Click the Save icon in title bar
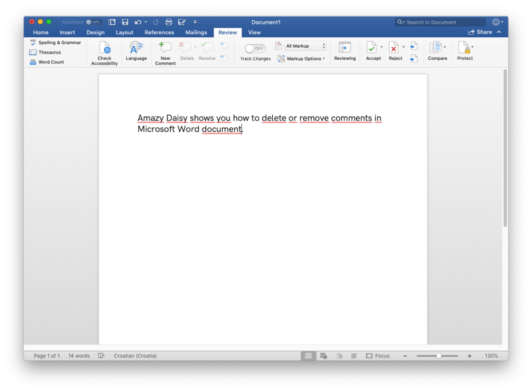Screen dimensions: 532x392 125,22
